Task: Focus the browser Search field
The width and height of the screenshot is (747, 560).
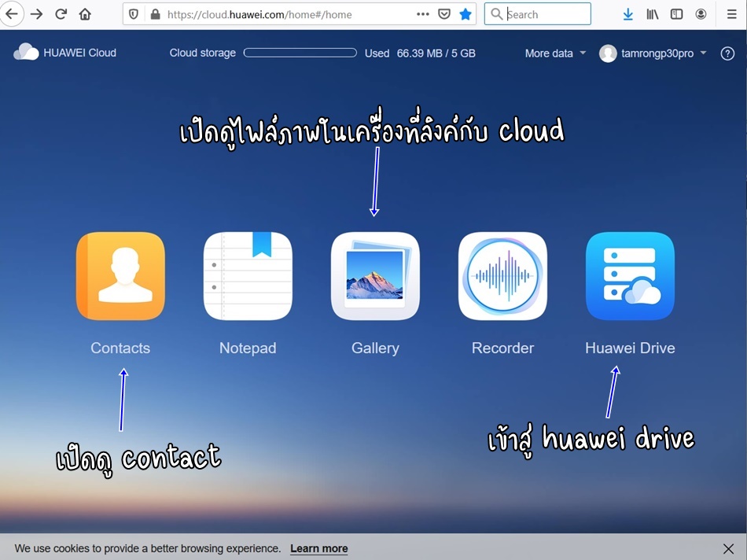Action: point(537,14)
